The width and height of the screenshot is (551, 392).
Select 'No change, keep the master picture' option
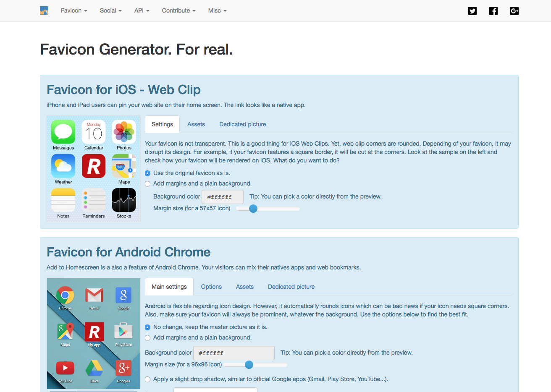pos(147,327)
